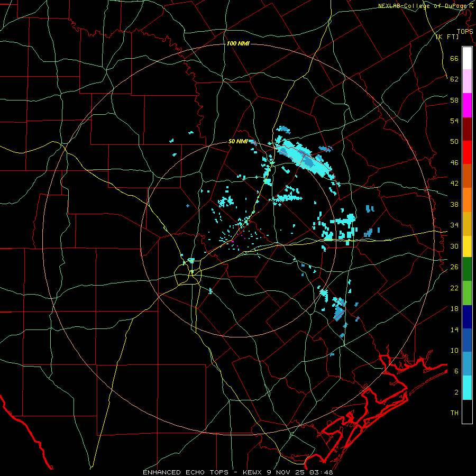Click the legend value 54
Image resolution: width=476 pixels, height=476 pixels.
point(454,121)
